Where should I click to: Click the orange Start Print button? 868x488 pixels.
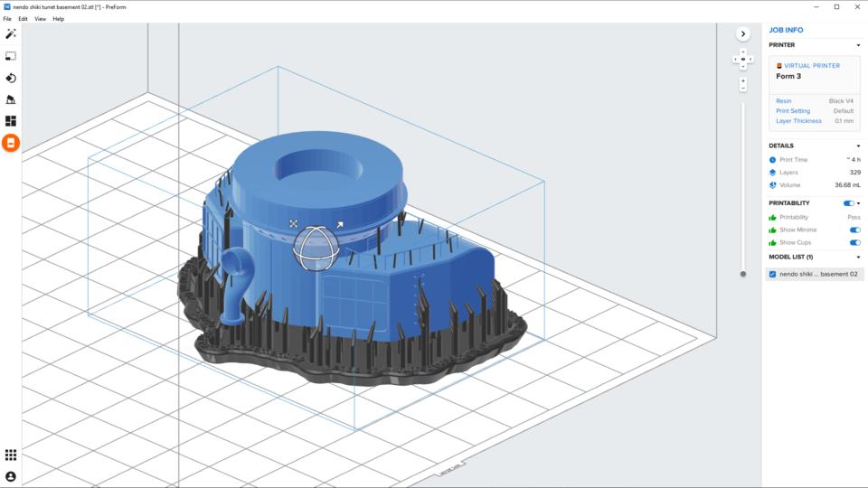[11, 143]
